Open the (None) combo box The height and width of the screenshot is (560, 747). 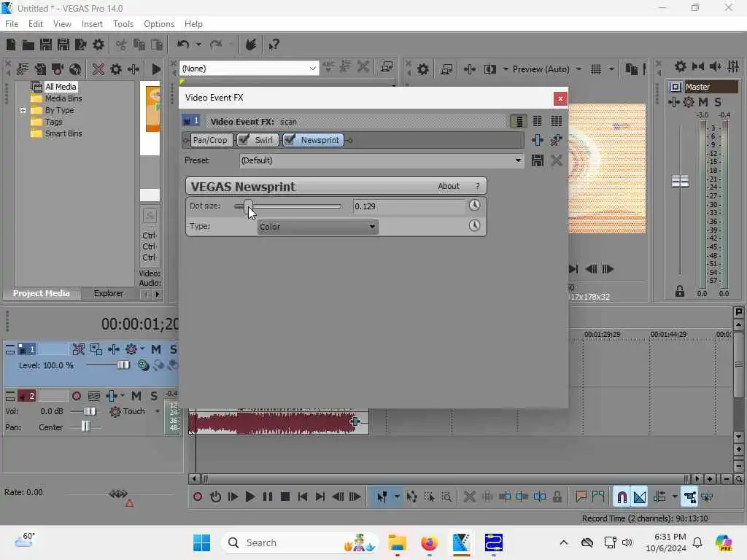point(249,69)
